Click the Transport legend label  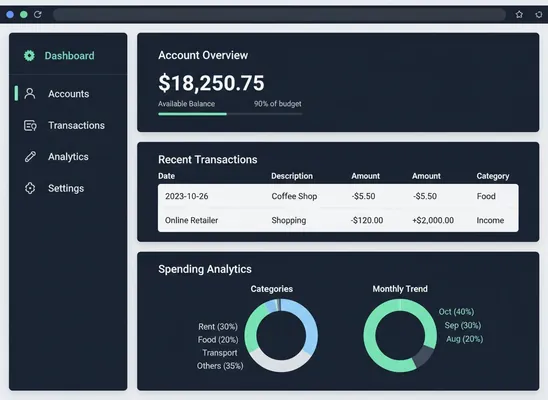220,352
